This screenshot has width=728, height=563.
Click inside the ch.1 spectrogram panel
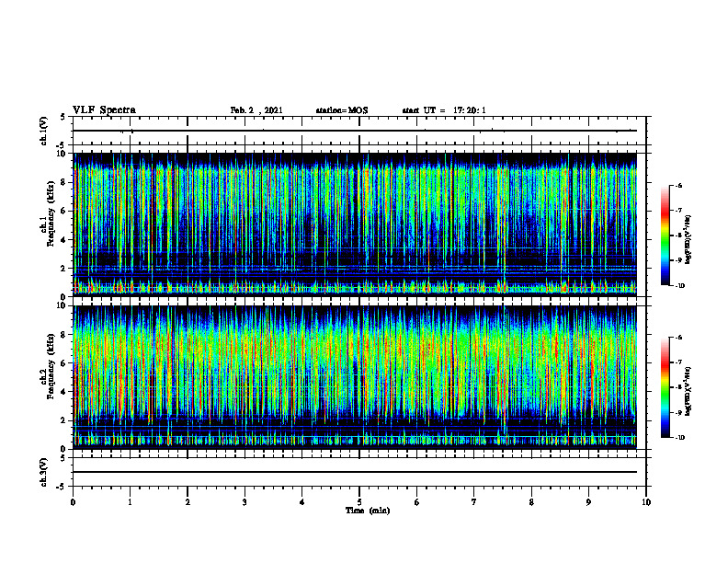click(x=355, y=224)
